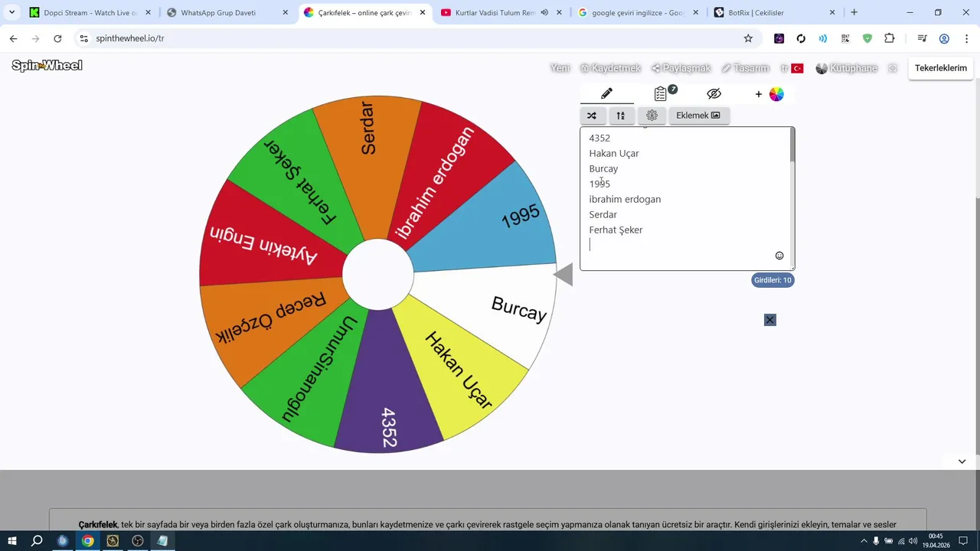980x551 pixels.
Task: Use the entries list scrollbar
Action: (792, 145)
